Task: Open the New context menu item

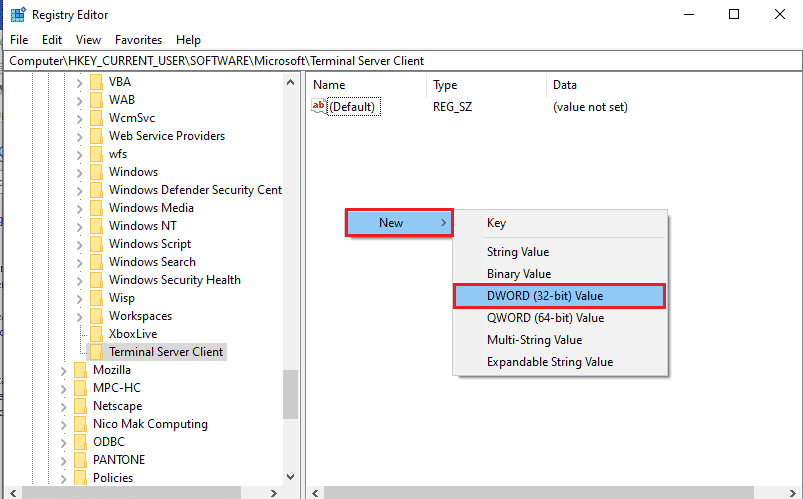Action: (399, 223)
